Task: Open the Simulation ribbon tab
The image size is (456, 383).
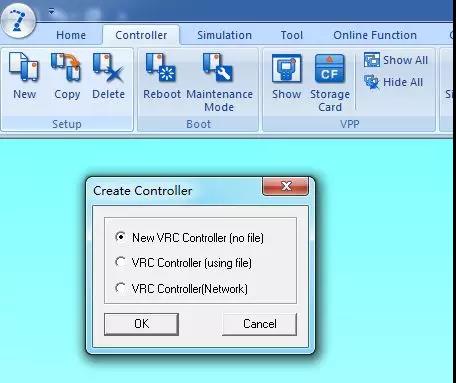Action: click(224, 35)
